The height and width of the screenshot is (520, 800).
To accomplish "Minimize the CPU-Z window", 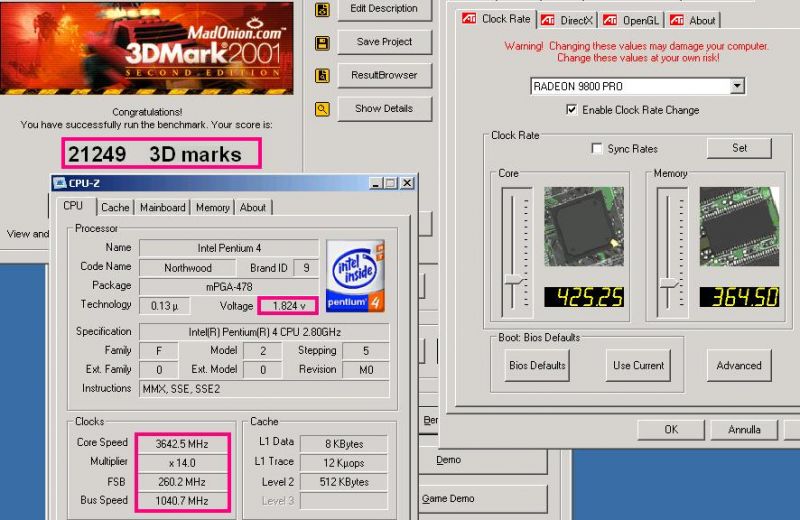I will click(x=376, y=183).
